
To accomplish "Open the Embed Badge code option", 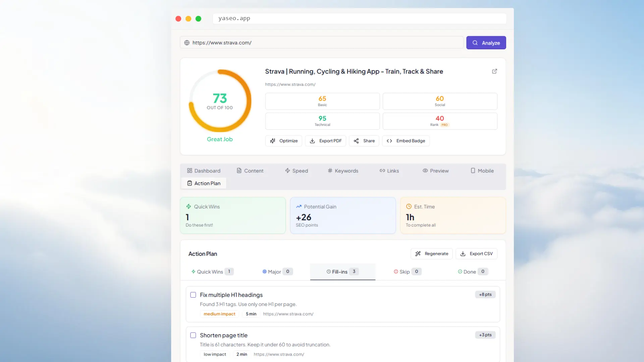I will point(406,141).
